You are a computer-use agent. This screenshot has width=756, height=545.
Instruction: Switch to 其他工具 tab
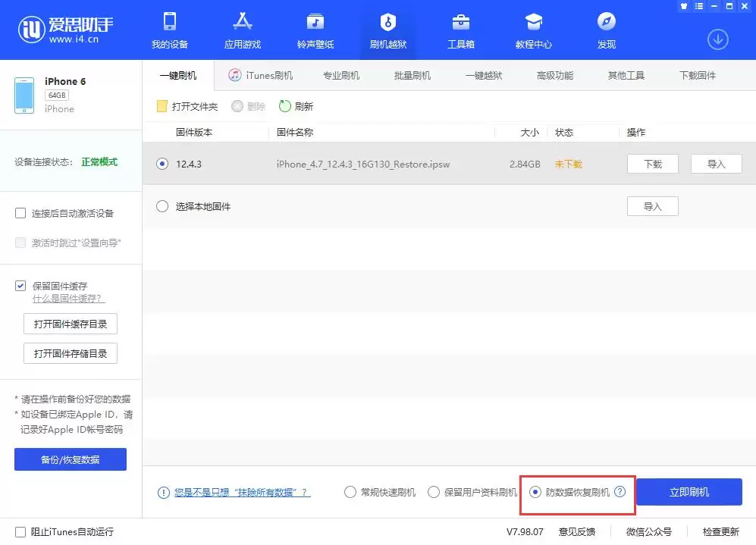pos(626,76)
